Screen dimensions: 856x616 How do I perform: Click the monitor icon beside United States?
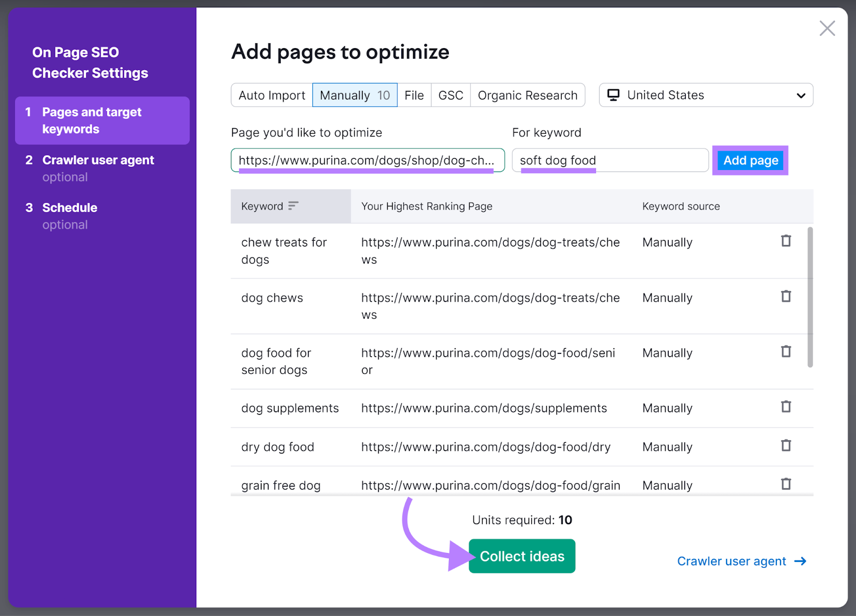(613, 95)
